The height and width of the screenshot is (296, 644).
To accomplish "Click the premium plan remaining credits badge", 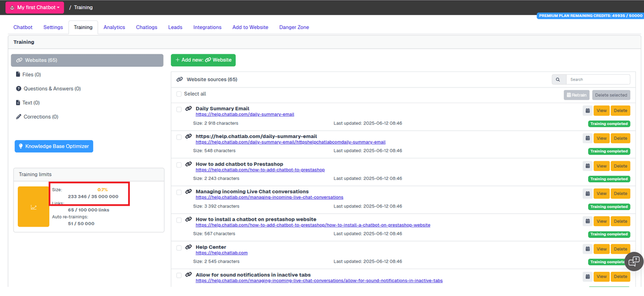I will 590,16.
